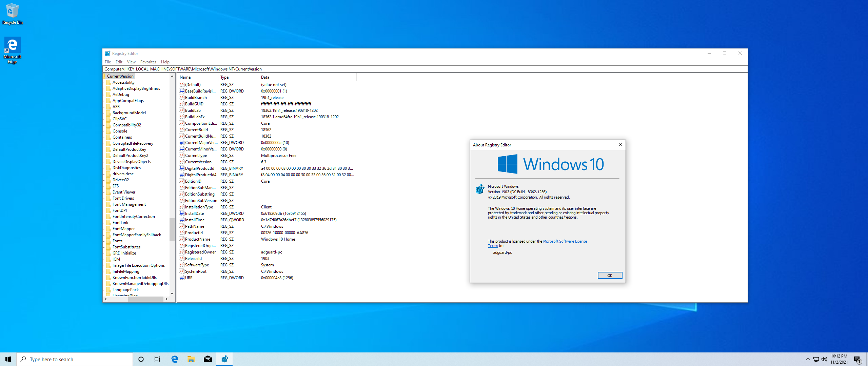Image resolution: width=868 pixels, height=366 pixels.
Task: Expand the AppCompatFlags tree node
Action: [x=104, y=101]
